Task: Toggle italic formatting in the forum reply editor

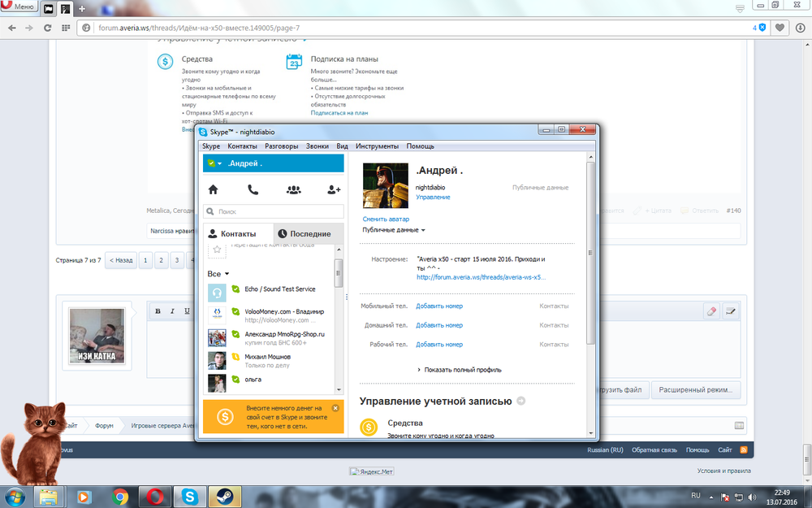Action: click(172, 311)
